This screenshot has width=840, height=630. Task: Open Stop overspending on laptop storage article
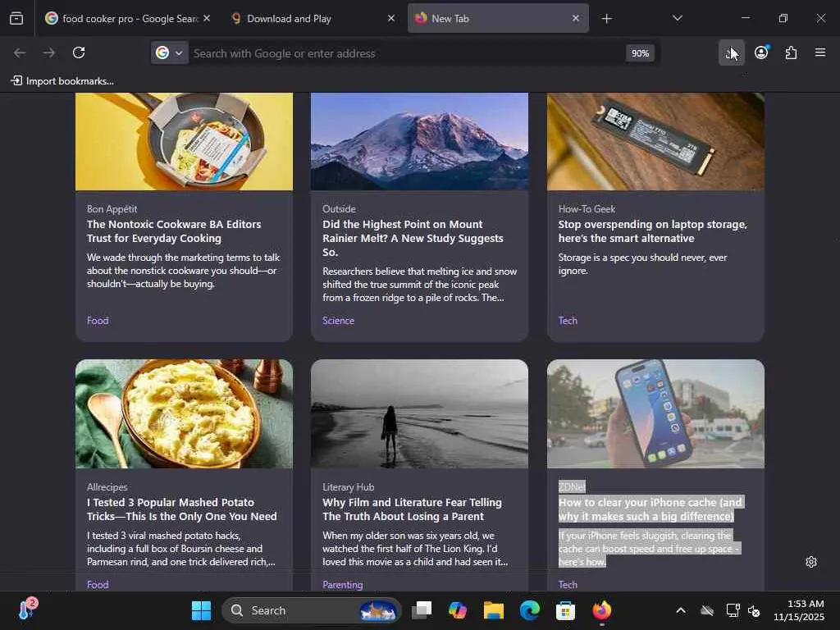(652, 231)
